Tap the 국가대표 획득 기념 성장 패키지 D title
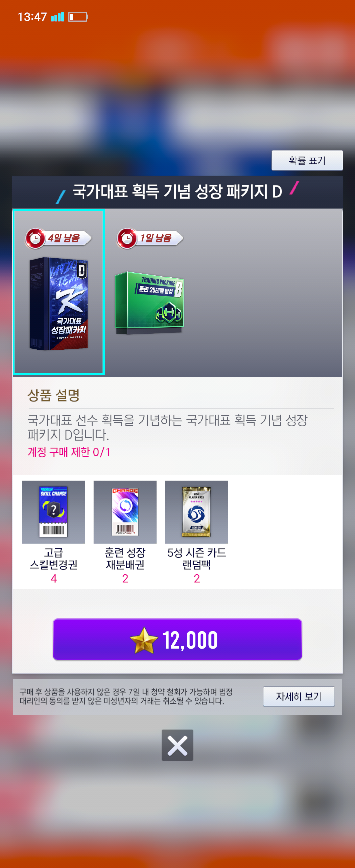Image resolution: width=355 pixels, height=868 pixels. click(177, 192)
